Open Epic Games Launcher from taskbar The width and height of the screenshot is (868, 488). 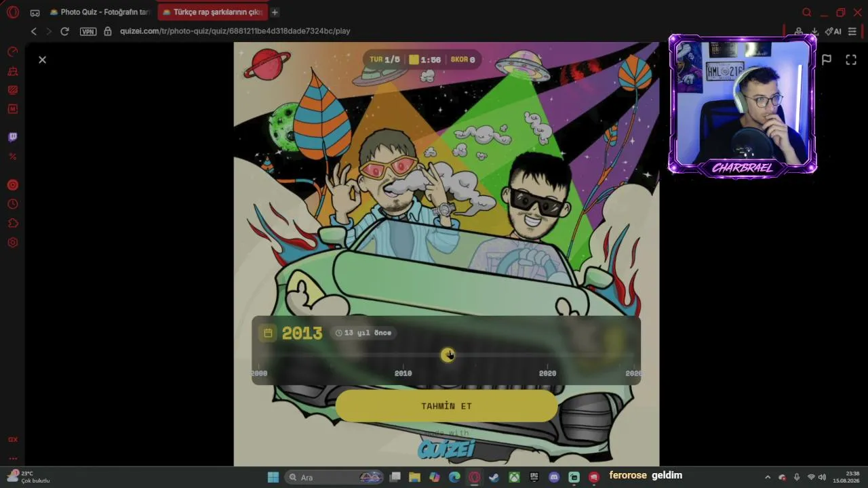[534, 477]
